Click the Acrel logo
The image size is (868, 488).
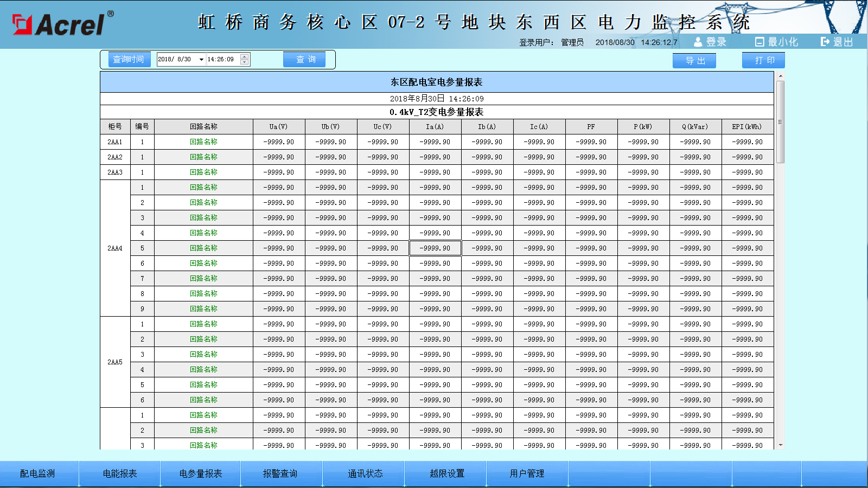(x=63, y=23)
